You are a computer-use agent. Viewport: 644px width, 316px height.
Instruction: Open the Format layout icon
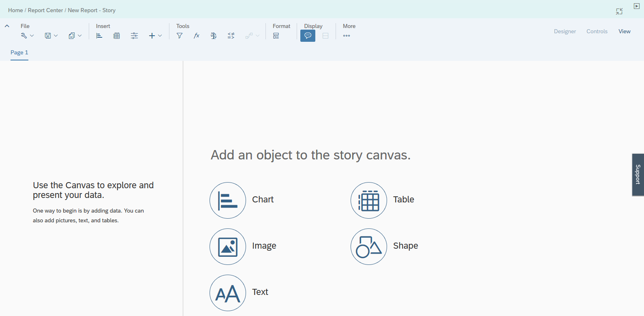pyautogui.click(x=276, y=36)
